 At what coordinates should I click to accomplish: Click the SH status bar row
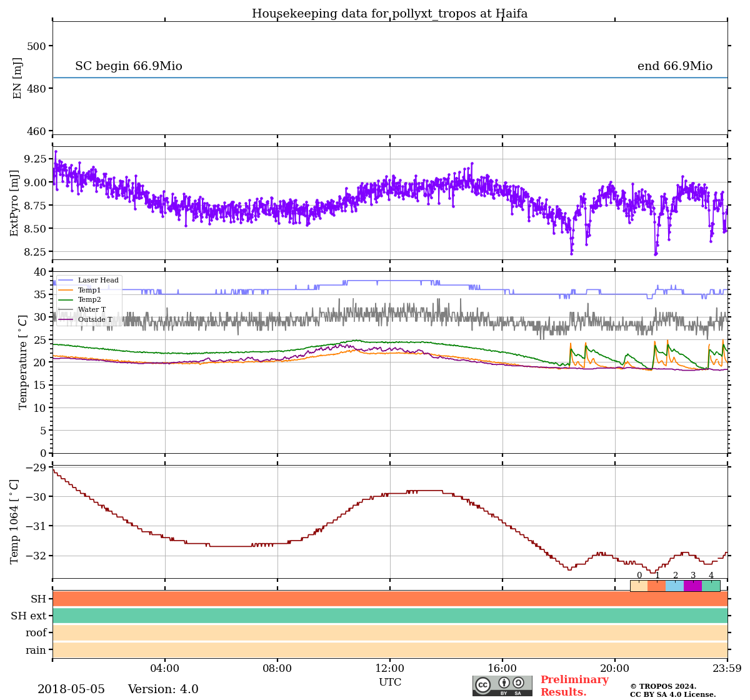click(390, 599)
